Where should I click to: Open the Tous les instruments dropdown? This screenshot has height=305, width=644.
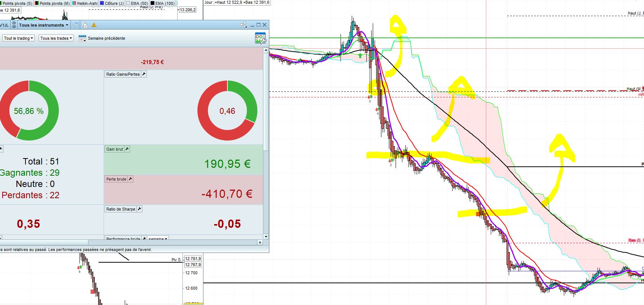[43, 25]
